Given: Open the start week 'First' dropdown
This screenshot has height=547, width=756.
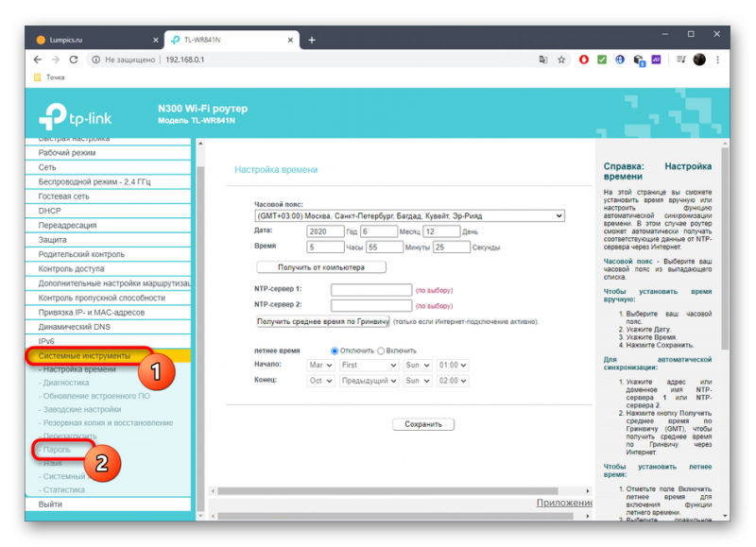Looking at the screenshot, I should (369, 366).
